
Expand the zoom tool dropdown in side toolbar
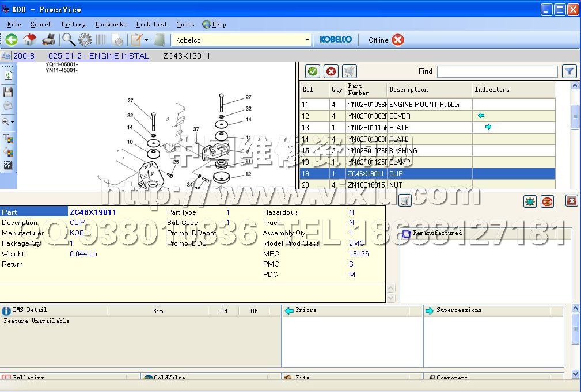(12, 123)
